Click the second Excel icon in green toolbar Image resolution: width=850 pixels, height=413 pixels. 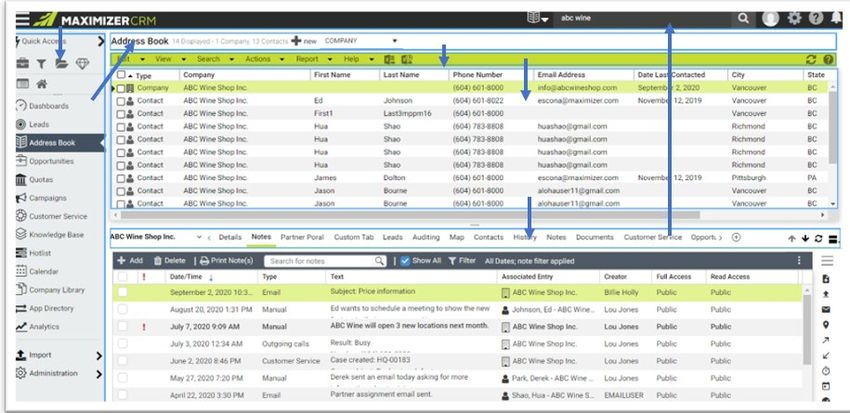click(408, 59)
